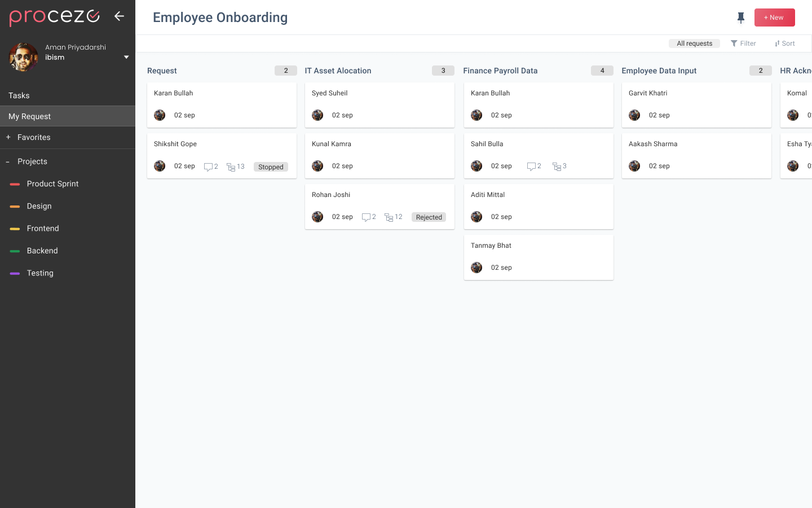Select My Request in the sidebar
This screenshot has height=508, width=812.
30,116
